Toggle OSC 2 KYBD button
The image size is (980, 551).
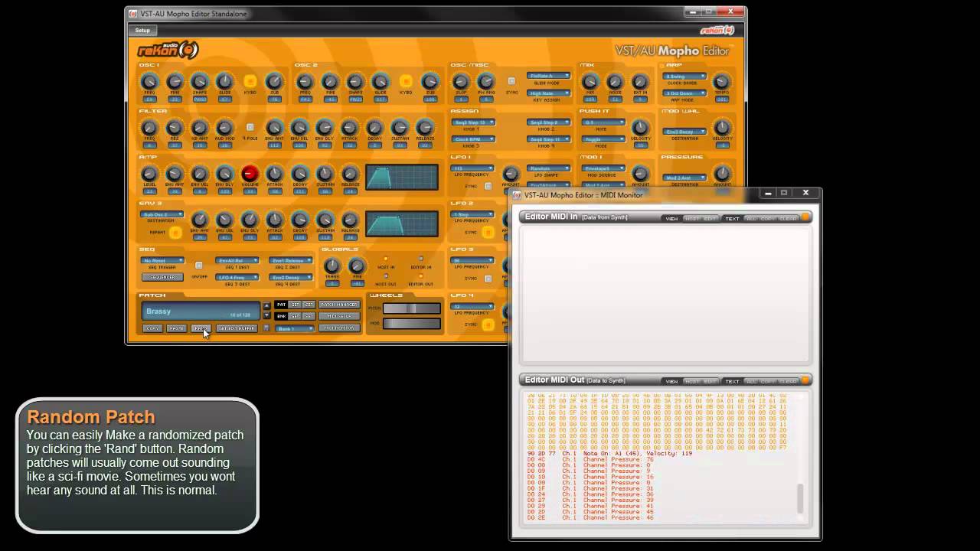[x=406, y=81]
